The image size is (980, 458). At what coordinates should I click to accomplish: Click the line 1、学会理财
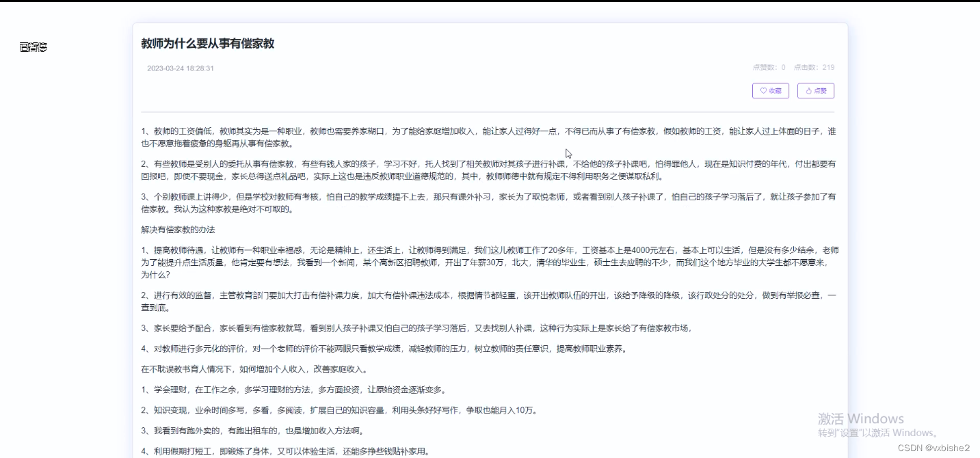click(x=293, y=390)
